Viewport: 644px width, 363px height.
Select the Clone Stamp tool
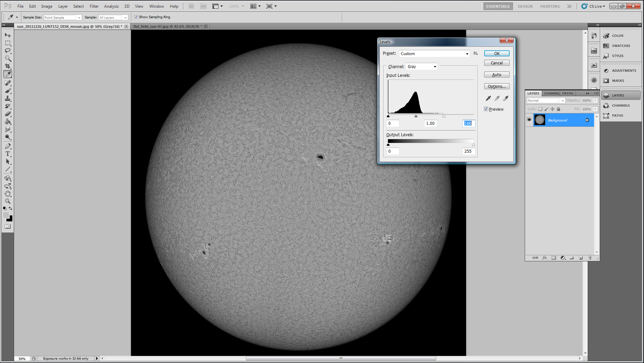click(x=8, y=98)
